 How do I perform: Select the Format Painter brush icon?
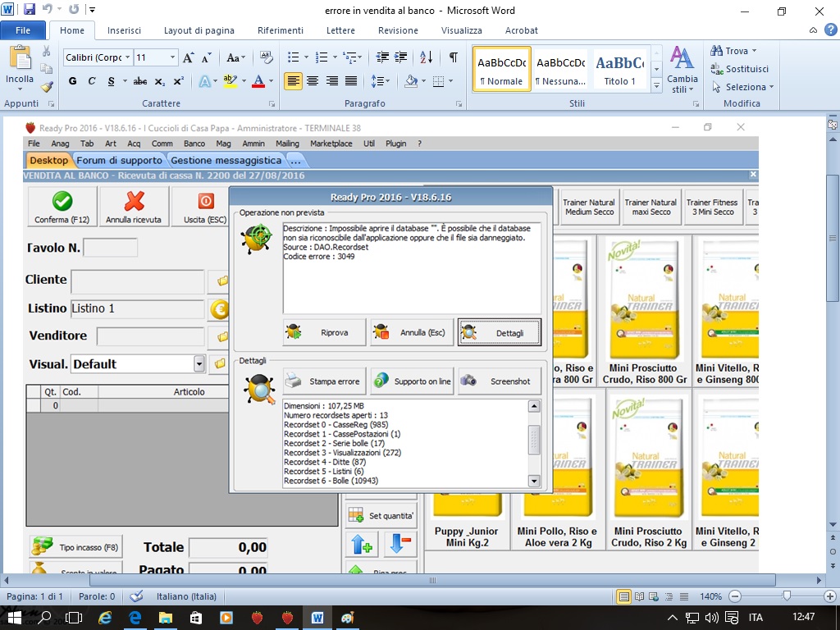pos(47,86)
